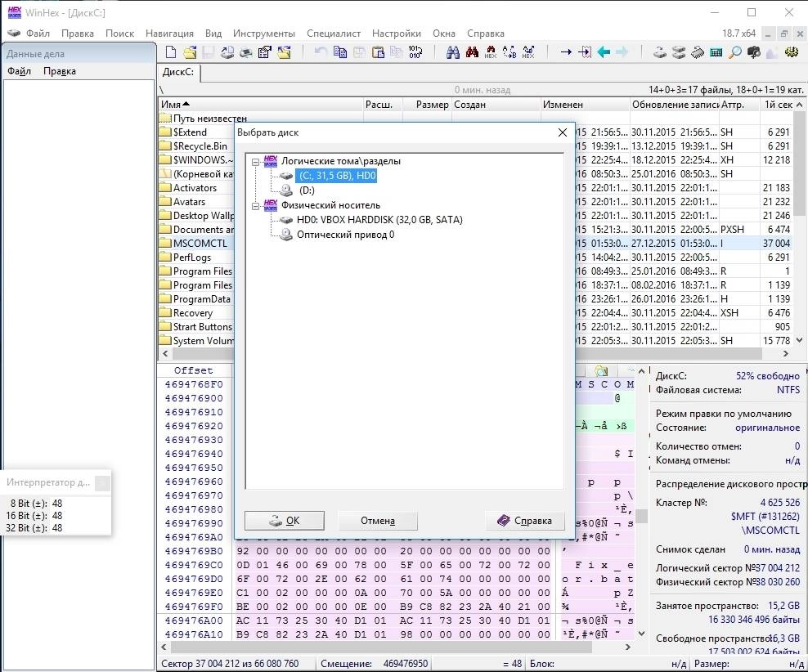This screenshot has height=672, width=808.
Task: Click the magnifying glass icon in the toolbar
Action: pos(735,52)
